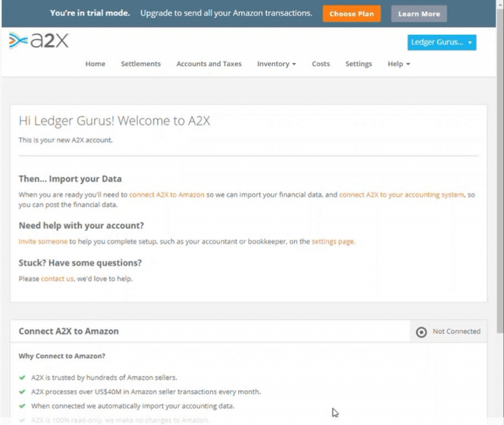The height and width of the screenshot is (425, 504).
Task: Follow the connect A2X to Amazon link
Action: [167, 195]
